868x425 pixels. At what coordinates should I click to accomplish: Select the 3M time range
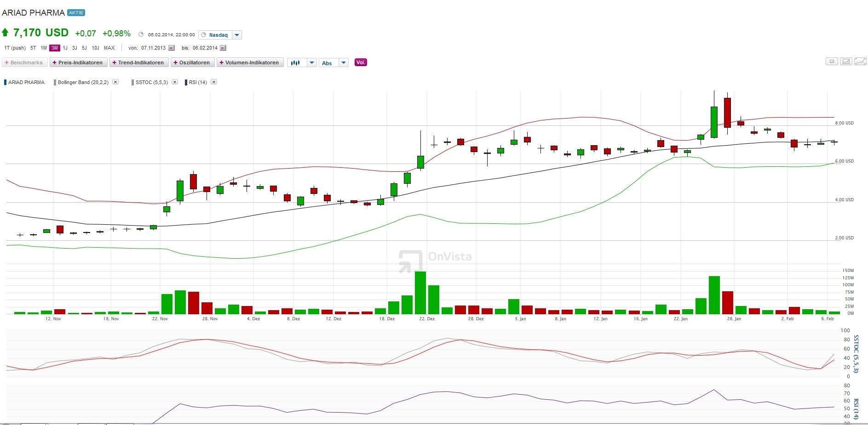tap(55, 48)
